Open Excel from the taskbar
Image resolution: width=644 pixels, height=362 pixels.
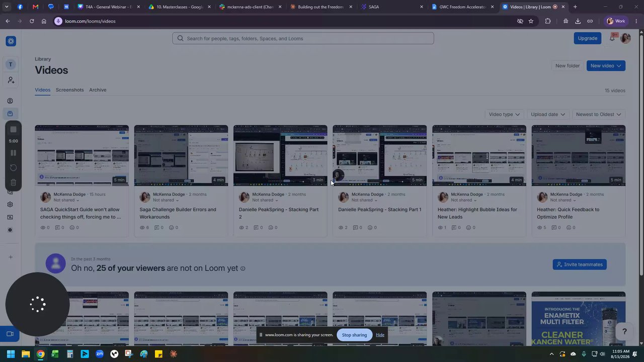55,354
